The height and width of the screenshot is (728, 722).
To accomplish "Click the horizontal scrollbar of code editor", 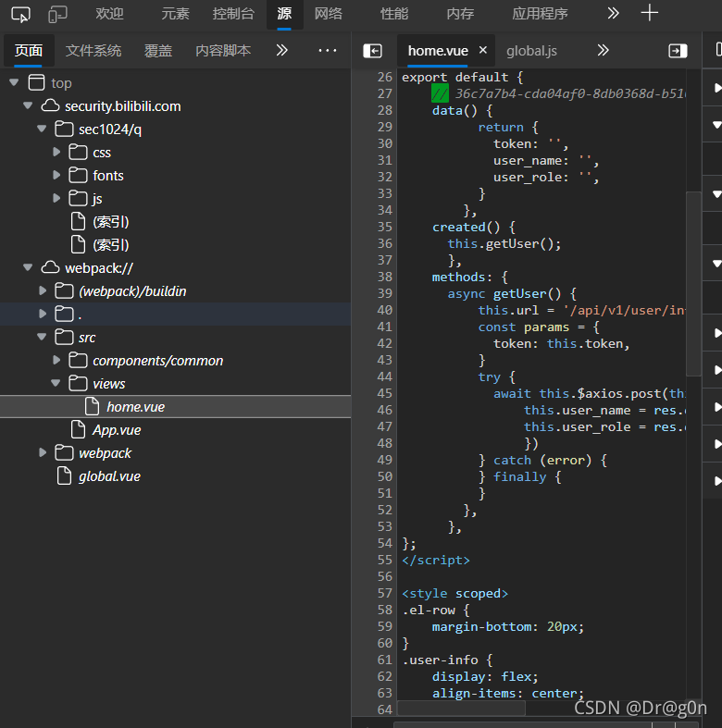I will (461, 709).
